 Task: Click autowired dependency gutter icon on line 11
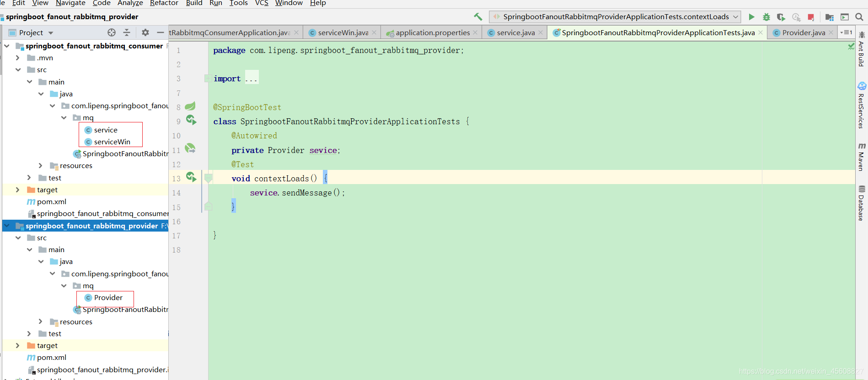190,148
